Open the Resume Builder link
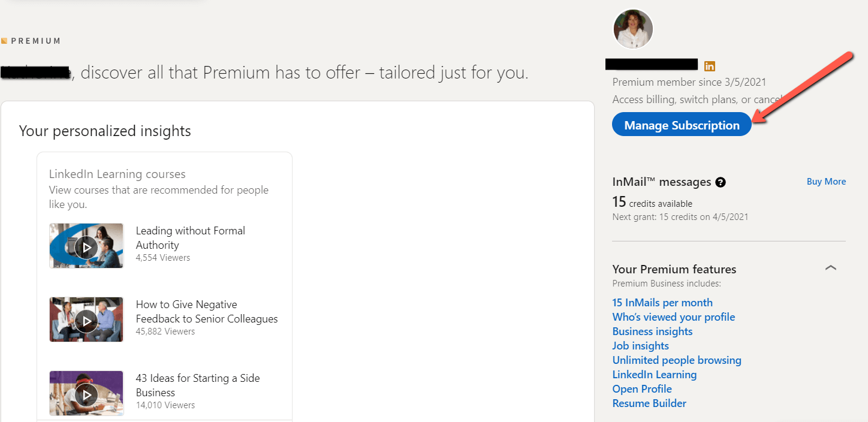The width and height of the screenshot is (868, 422). [x=649, y=403]
